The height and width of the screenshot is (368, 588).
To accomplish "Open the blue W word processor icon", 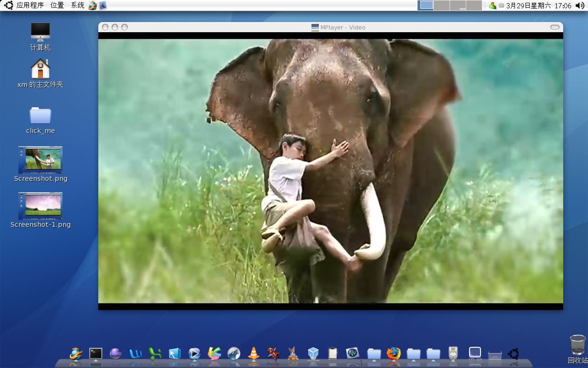I will tap(136, 353).
